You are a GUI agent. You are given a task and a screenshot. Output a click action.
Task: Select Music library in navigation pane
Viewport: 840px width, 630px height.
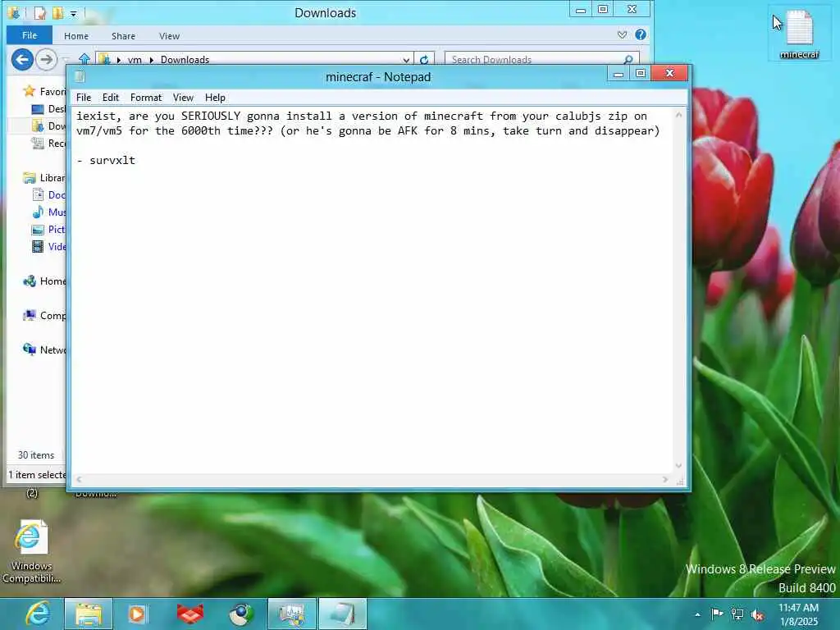click(48, 212)
